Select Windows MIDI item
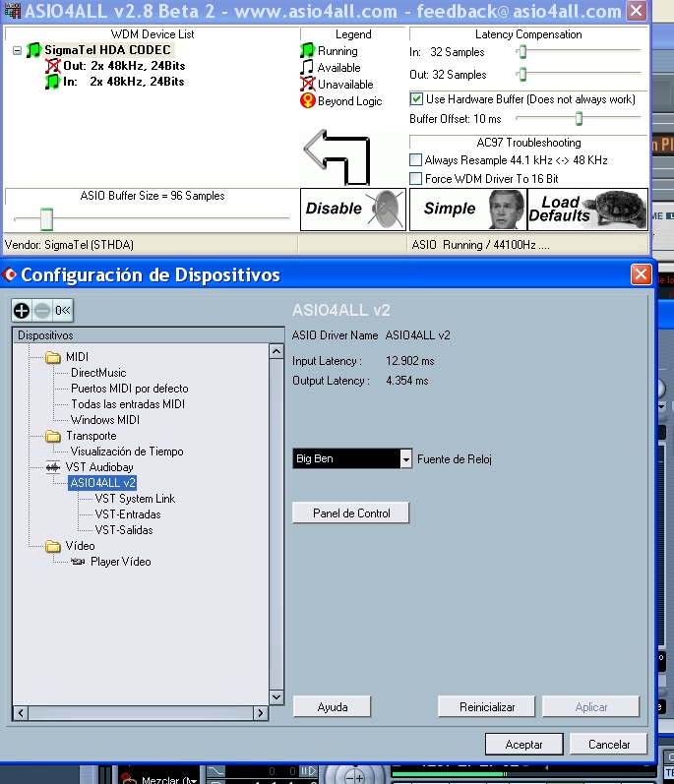This screenshot has height=784, width=674. coord(105,420)
